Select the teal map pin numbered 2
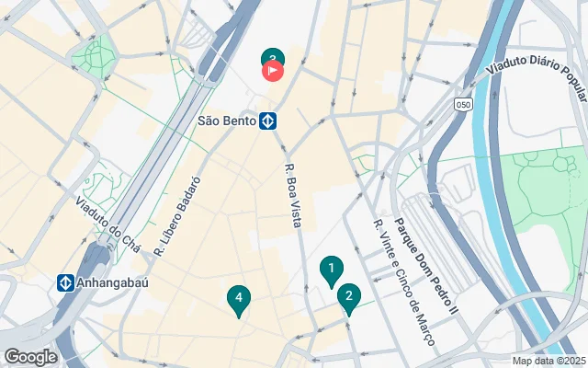Screen dimensions: 588x368 [349, 299]
